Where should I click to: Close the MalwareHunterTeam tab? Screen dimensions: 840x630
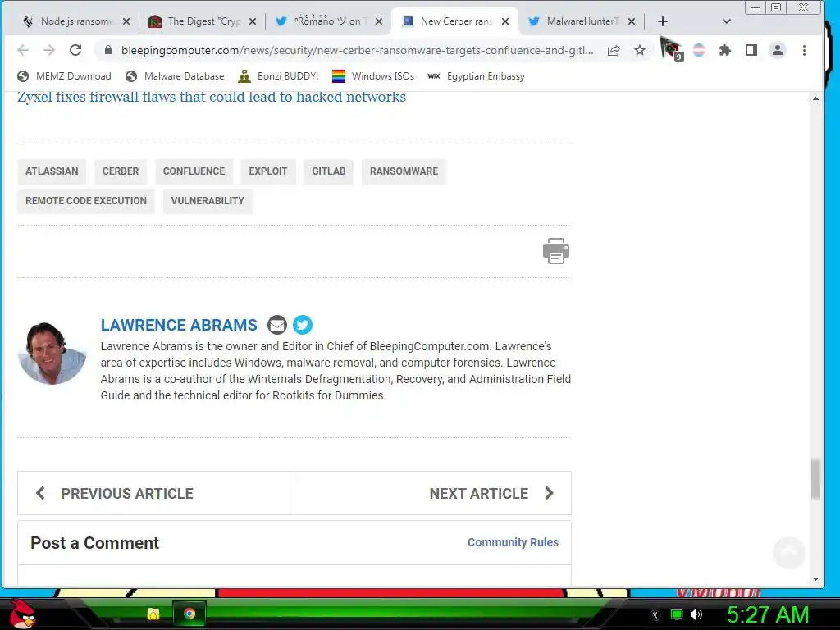click(x=632, y=21)
